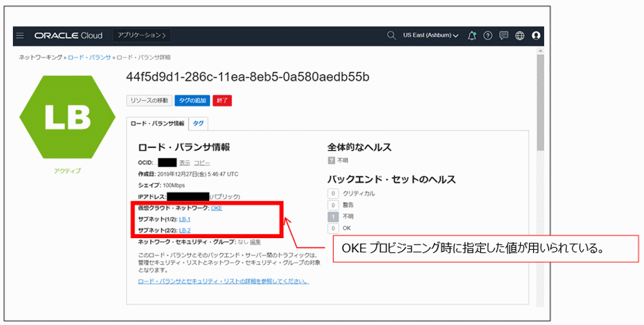This screenshot has height=325, width=644.
Task: Click the リソースの移動 button
Action: [x=149, y=100]
